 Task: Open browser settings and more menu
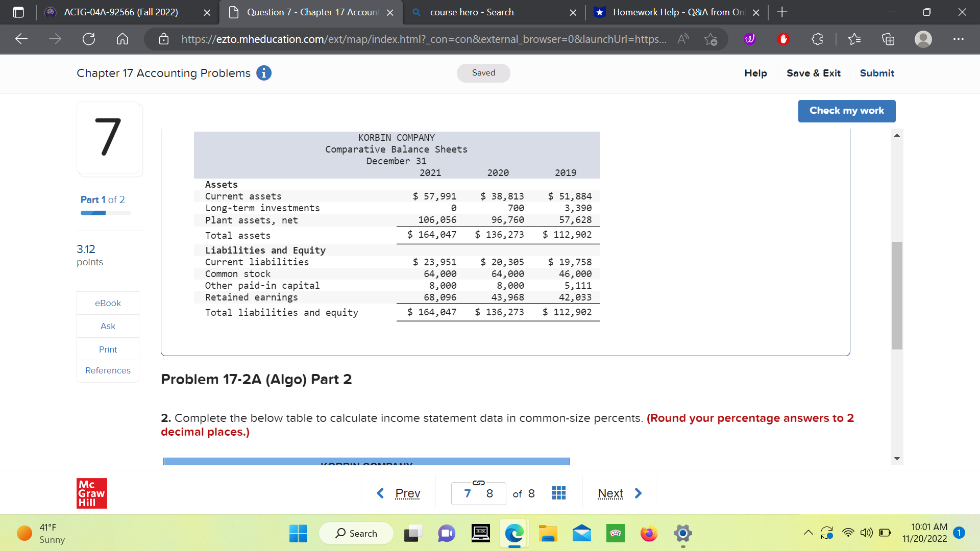[x=959, y=39]
